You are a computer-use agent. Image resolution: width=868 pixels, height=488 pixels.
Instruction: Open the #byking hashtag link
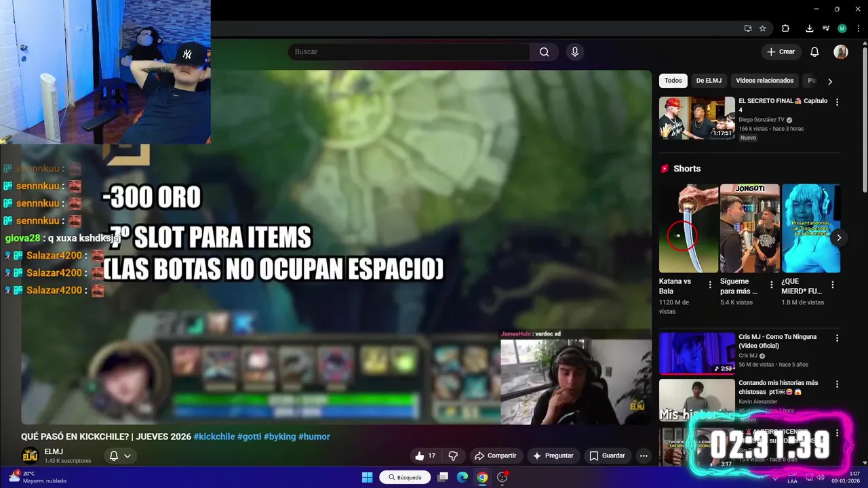(x=280, y=436)
